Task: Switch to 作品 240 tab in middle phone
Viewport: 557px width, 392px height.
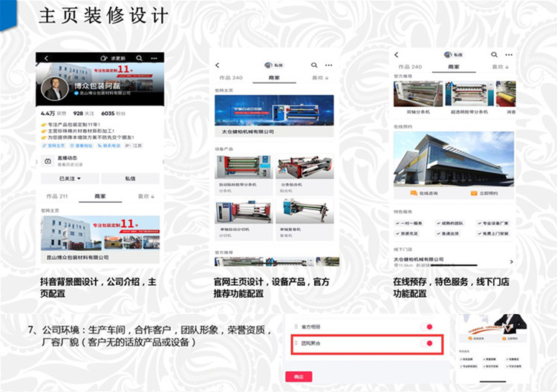Action: (231, 77)
